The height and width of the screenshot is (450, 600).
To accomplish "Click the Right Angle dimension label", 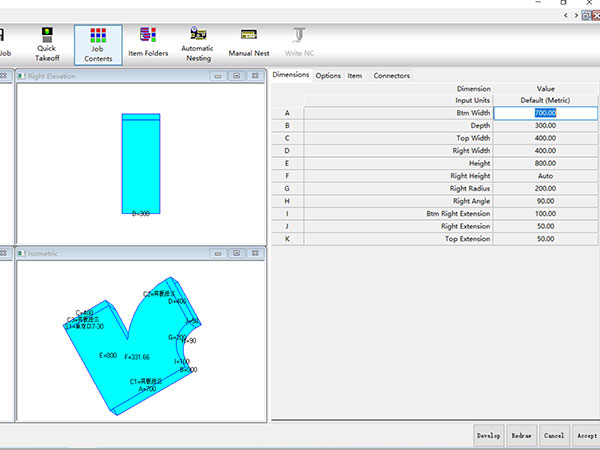I will tap(471, 201).
